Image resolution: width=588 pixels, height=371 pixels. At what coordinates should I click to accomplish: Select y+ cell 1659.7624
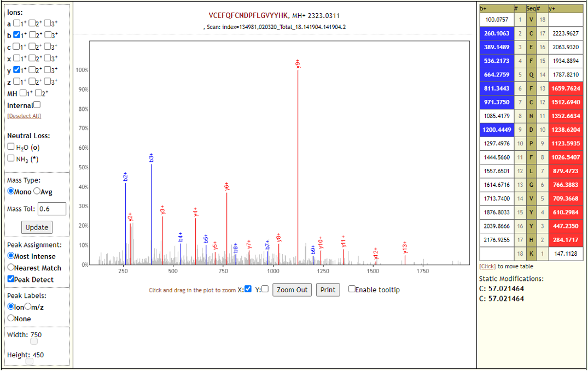pyautogui.click(x=566, y=89)
